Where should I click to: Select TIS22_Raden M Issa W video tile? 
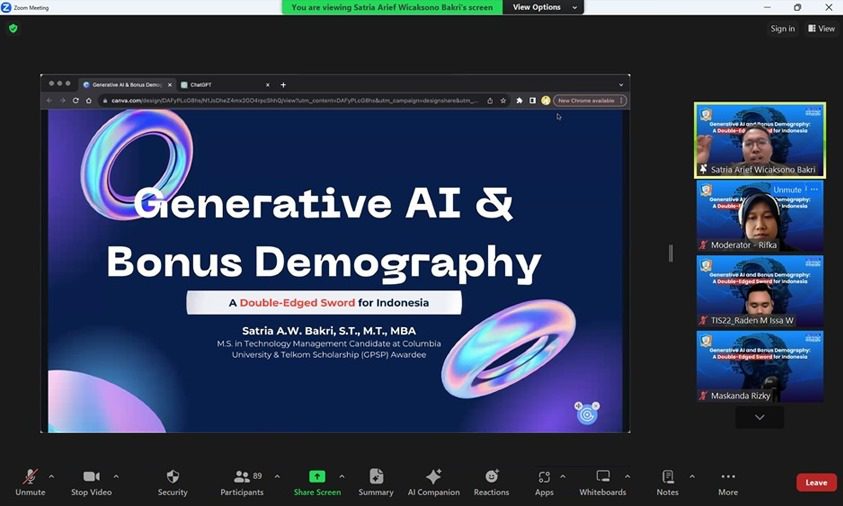(760, 291)
